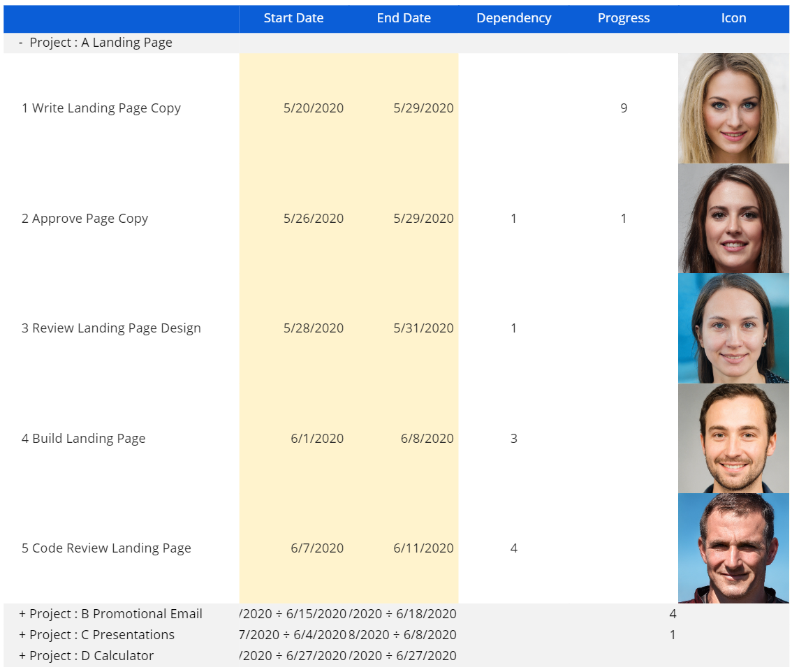Click the summary value 1 for Project C

tap(673, 634)
